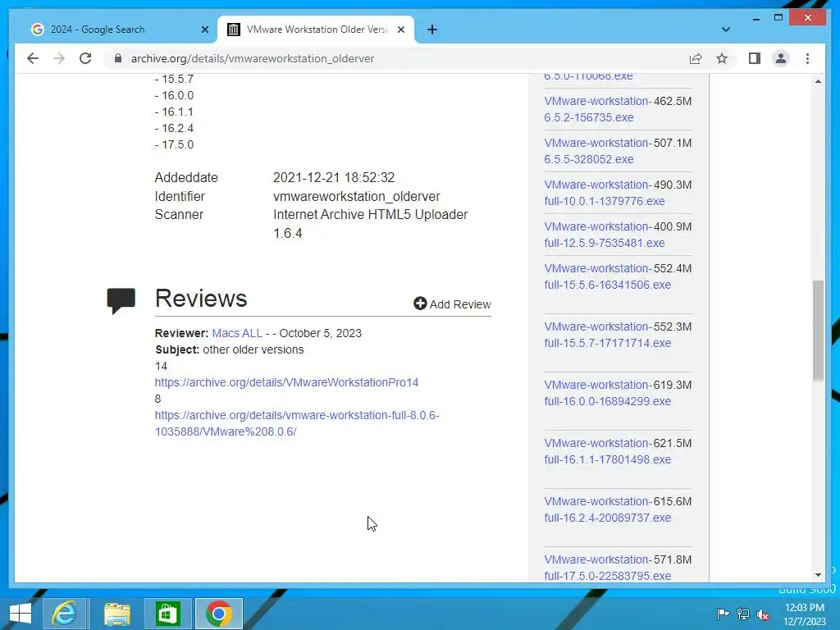840x630 pixels.
Task: Launch Internet Explorer from the taskbar
Action: [64, 614]
